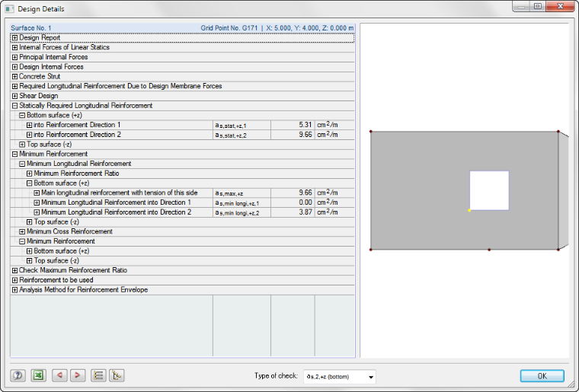Click the white opening in the surface preview
Image resolution: width=579 pixels, height=392 pixels.
[489, 190]
